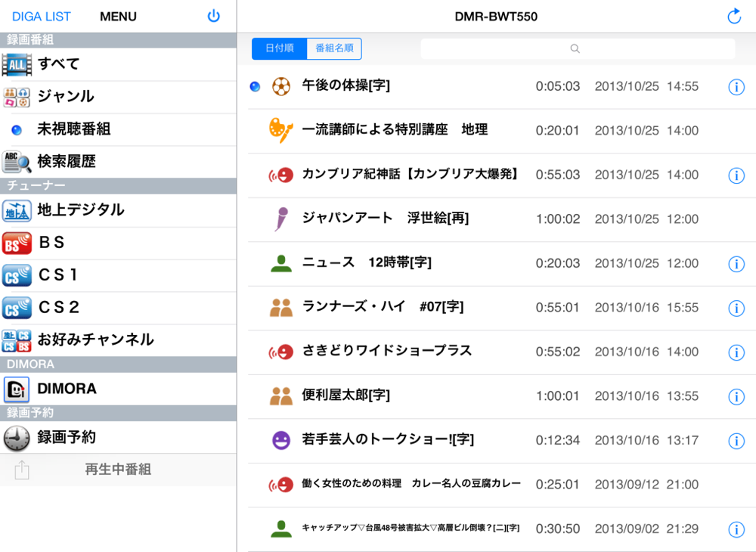Open さきどりワイドショープラス recording
Viewport: 756px width, 552px height.
(x=502, y=352)
